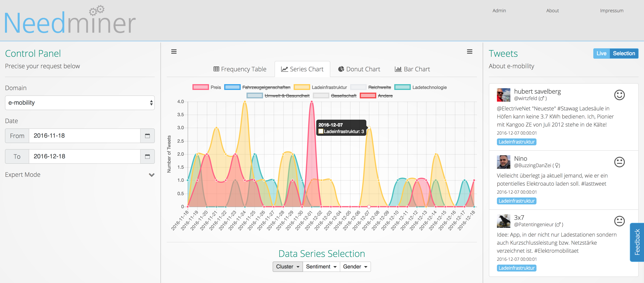This screenshot has height=283, width=644.
Task: Click 3x7's crow profile picture
Action: 503,221
